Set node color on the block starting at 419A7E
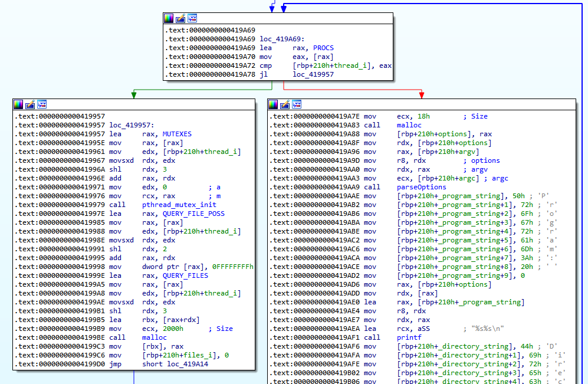The height and width of the screenshot is (384, 588). click(x=274, y=104)
